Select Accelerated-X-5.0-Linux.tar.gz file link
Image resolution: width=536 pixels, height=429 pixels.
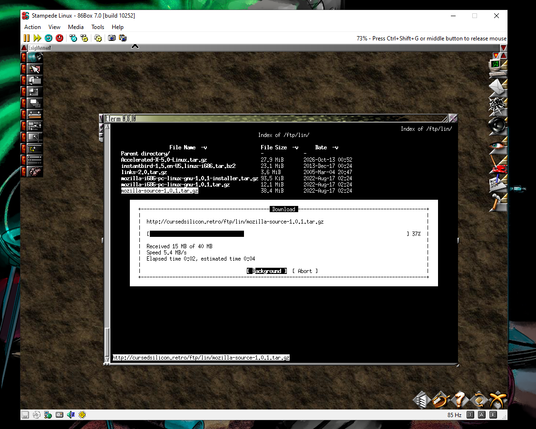tap(164, 160)
